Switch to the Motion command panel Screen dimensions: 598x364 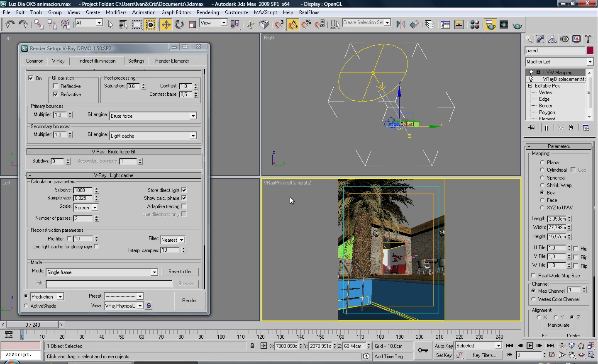coord(564,39)
